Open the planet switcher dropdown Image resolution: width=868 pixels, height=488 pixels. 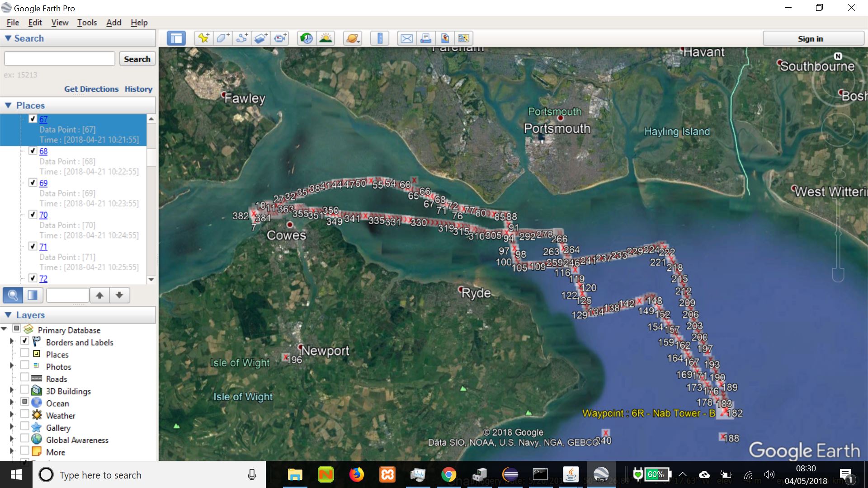pos(353,38)
